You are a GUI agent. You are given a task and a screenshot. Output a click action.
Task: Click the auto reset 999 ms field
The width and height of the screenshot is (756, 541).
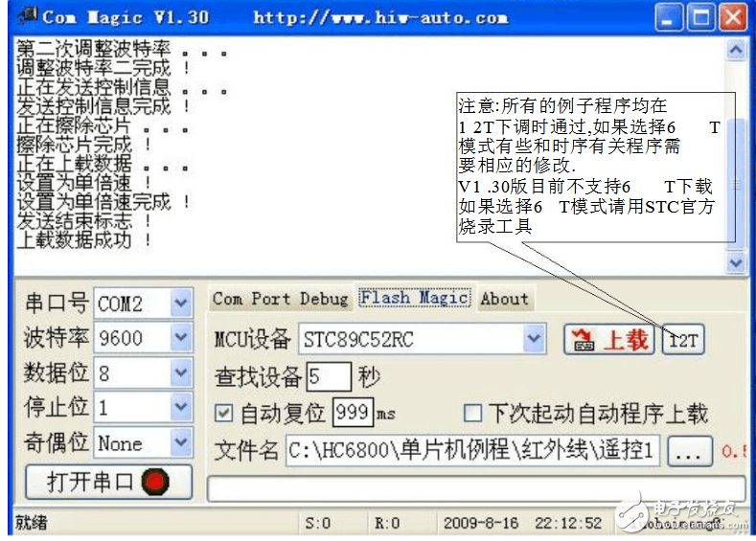tap(352, 414)
